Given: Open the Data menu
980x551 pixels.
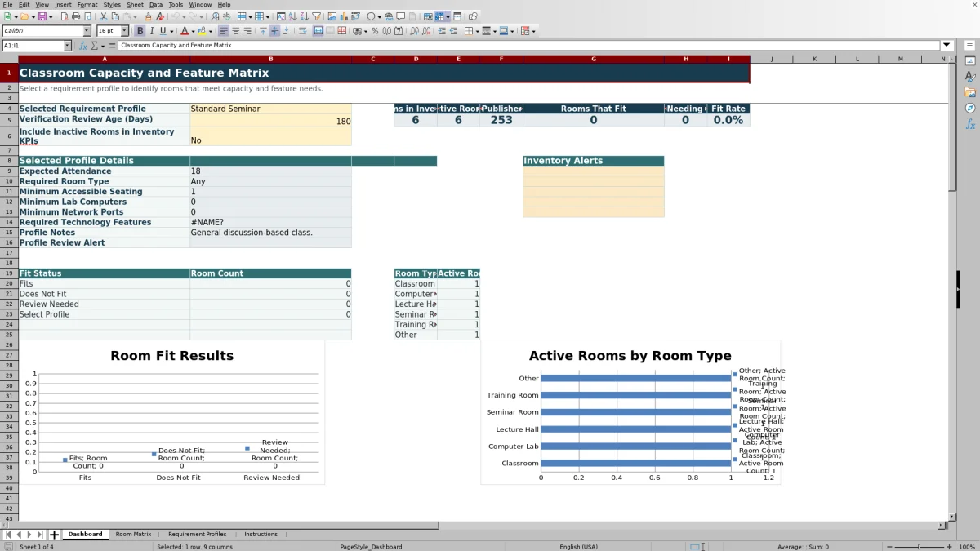Looking at the screenshot, I should click(x=155, y=4).
